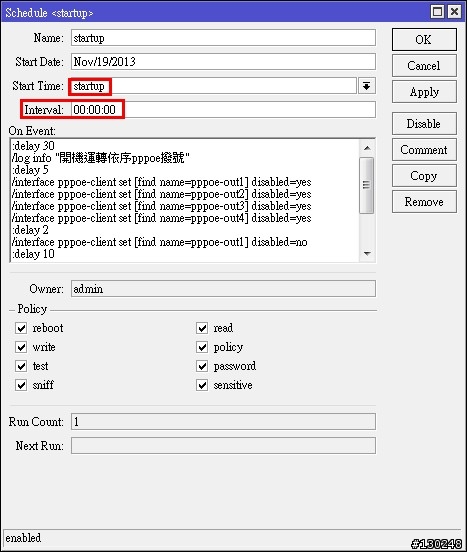Click the Cancel button
Image resolution: width=467 pixels, height=552 pixels.
point(424,65)
